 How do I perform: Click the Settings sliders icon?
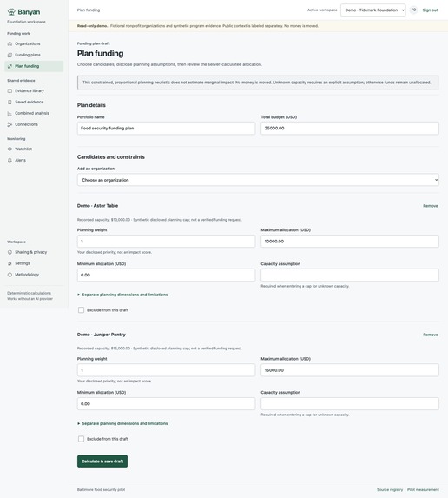tap(10, 263)
